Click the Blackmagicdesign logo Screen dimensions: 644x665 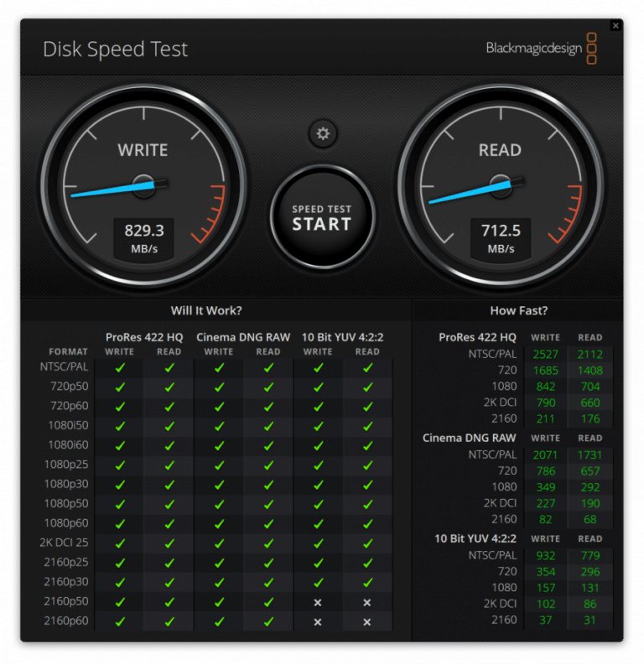(x=541, y=49)
